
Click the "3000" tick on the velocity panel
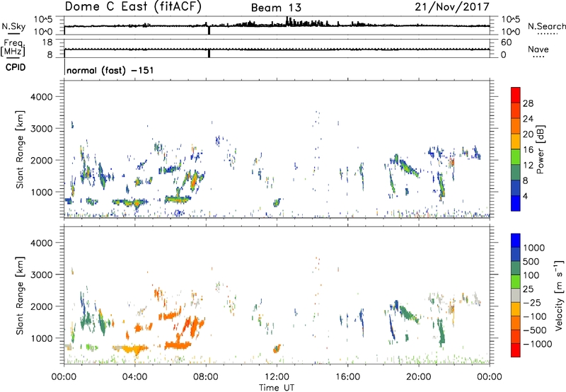tap(41, 275)
